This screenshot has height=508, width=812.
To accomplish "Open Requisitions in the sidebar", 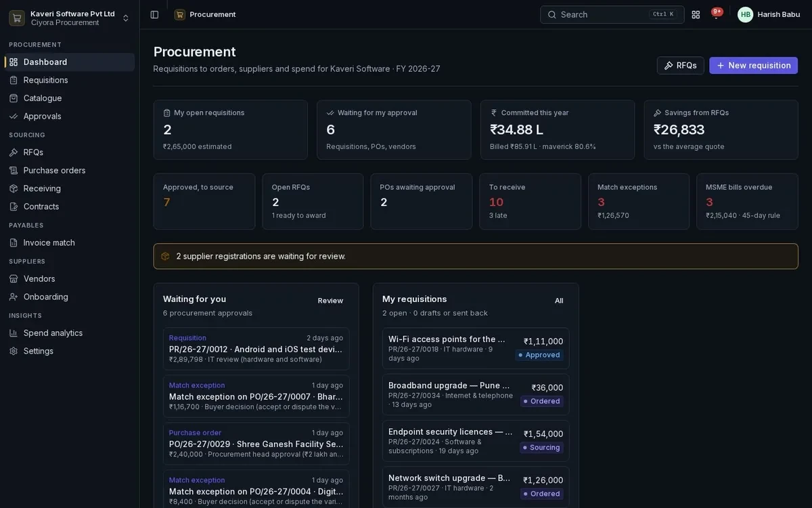I will tap(70, 80).
